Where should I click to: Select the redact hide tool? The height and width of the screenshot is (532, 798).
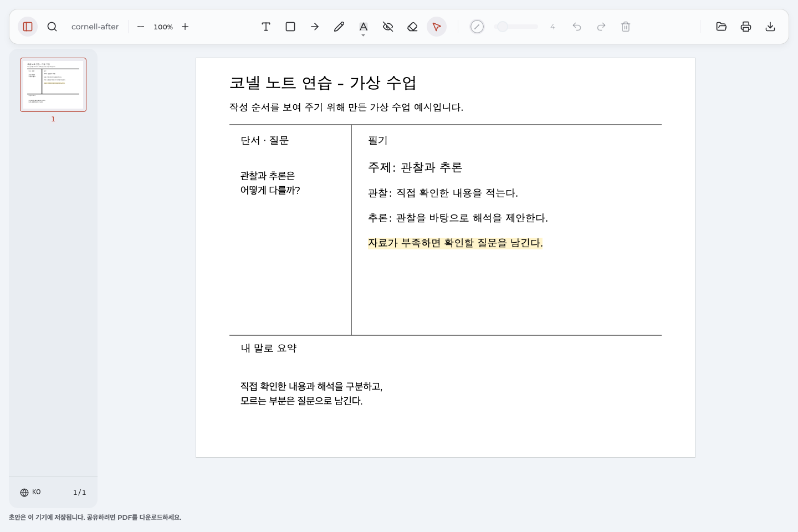[388, 27]
